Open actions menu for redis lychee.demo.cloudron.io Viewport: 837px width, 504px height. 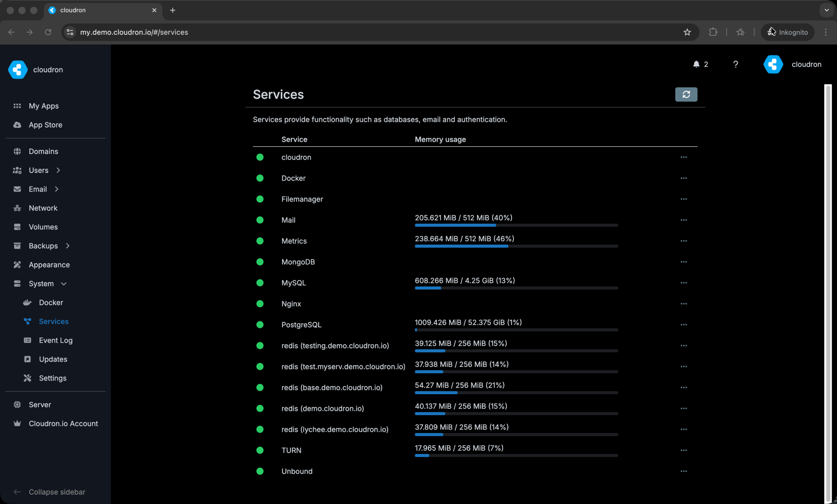[683, 429]
